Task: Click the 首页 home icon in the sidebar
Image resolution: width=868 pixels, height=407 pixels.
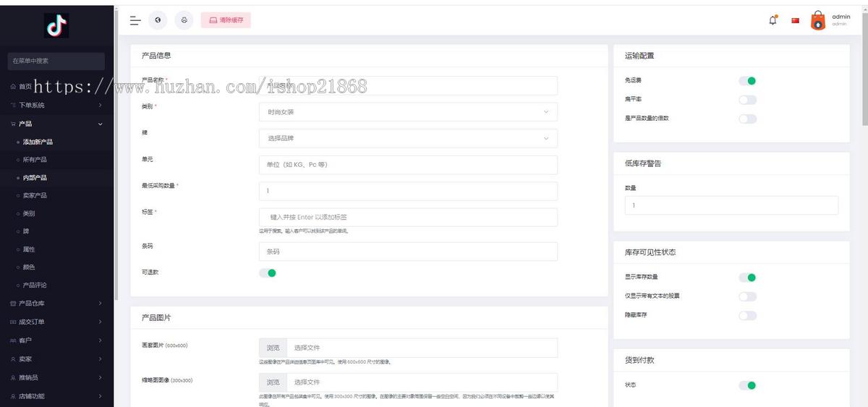Action: [13, 86]
